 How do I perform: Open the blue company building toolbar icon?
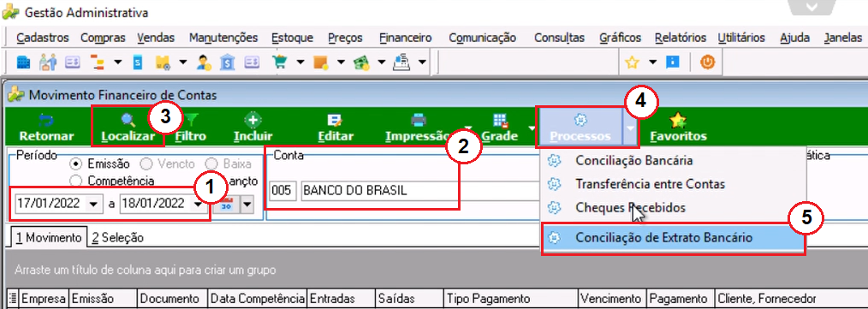[24, 62]
